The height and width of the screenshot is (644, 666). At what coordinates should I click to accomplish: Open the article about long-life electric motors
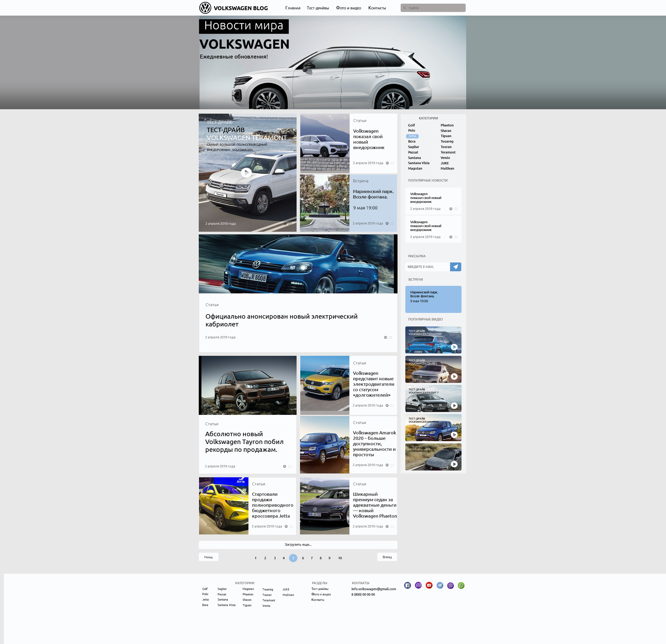373,384
